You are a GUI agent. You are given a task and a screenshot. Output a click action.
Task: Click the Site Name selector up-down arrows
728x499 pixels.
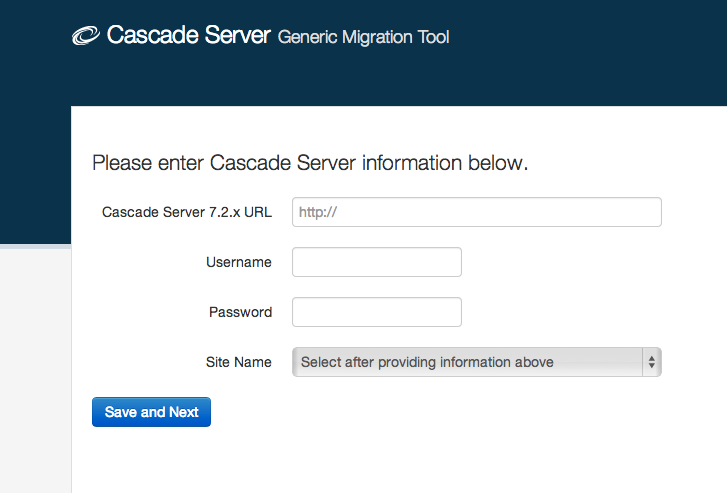(652, 362)
